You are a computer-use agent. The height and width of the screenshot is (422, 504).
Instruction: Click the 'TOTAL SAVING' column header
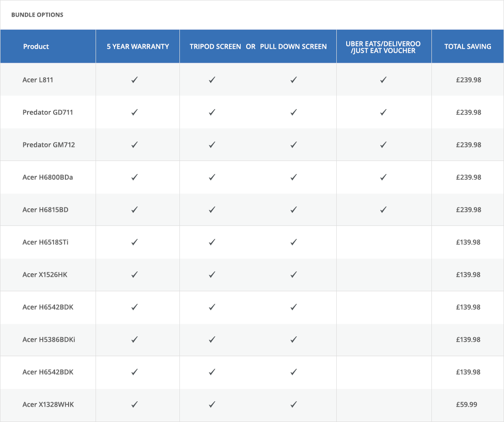coord(467,46)
